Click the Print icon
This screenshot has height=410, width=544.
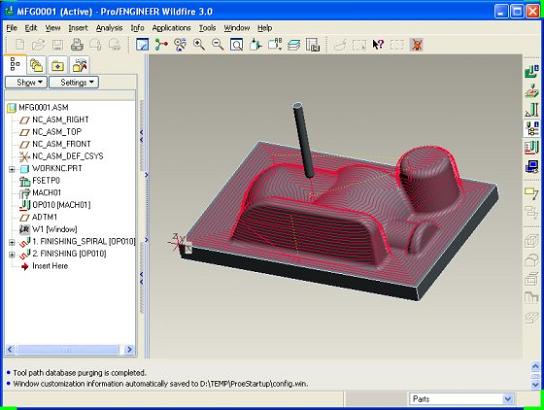77,45
